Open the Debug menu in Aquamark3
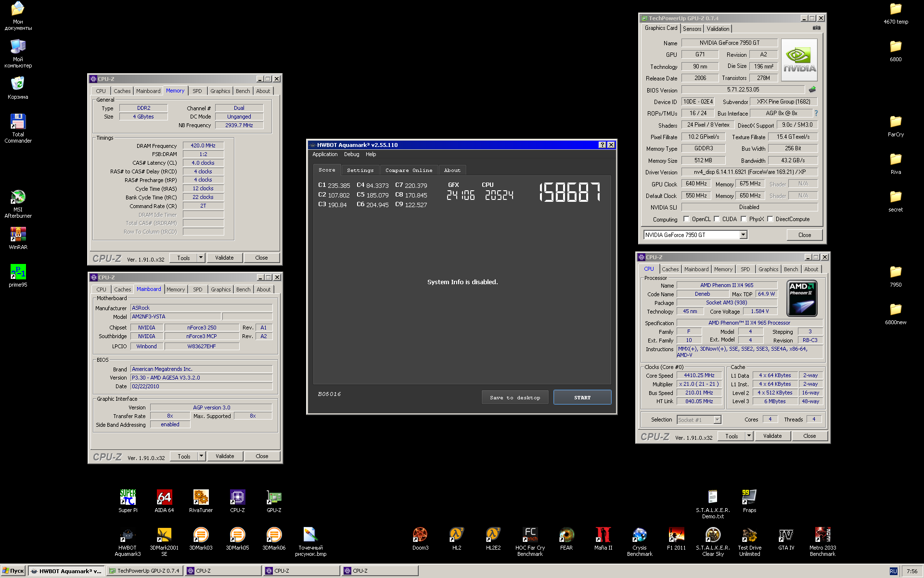The height and width of the screenshot is (578, 924). (x=352, y=155)
